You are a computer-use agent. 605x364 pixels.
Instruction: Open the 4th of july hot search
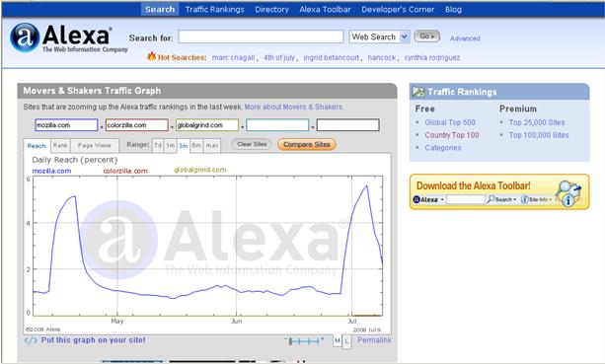279,58
